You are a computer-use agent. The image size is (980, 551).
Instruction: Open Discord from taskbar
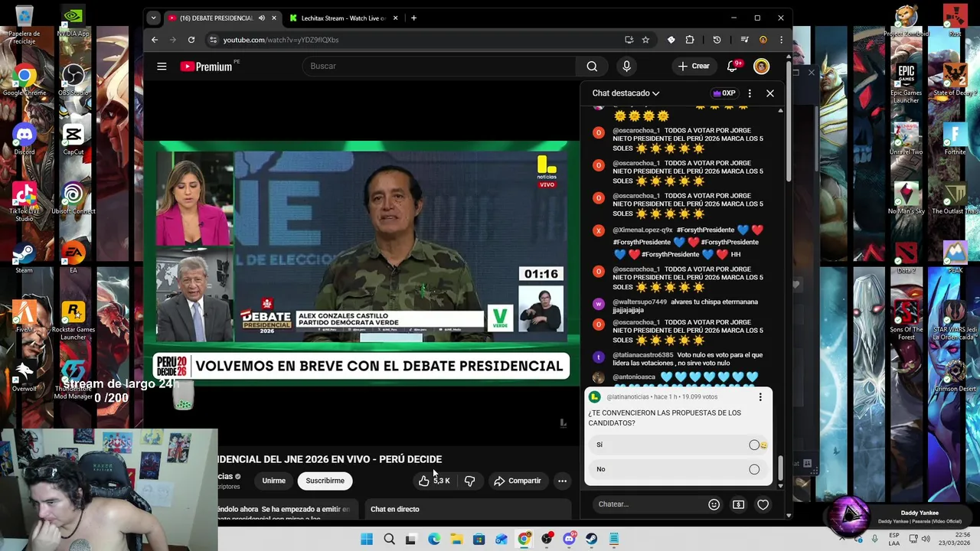pos(569,540)
